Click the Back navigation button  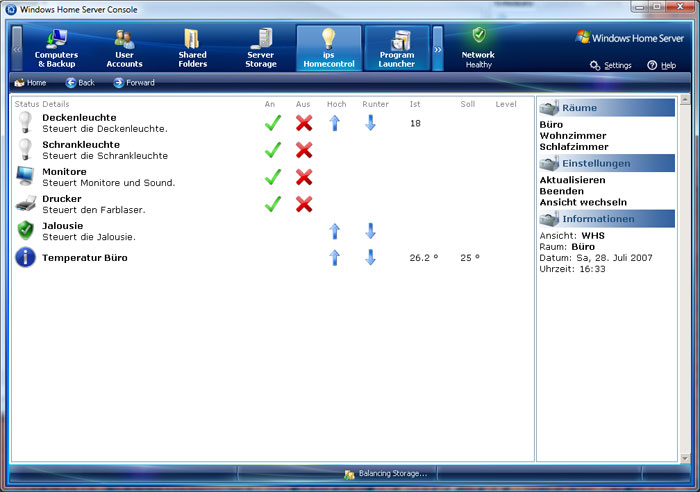[80, 83]
